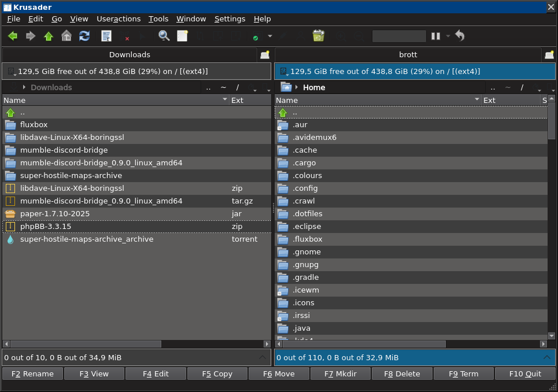Click the toolbar job progress field
The width and height of the screenshot is (558, 392).
[x=399, y=36]
